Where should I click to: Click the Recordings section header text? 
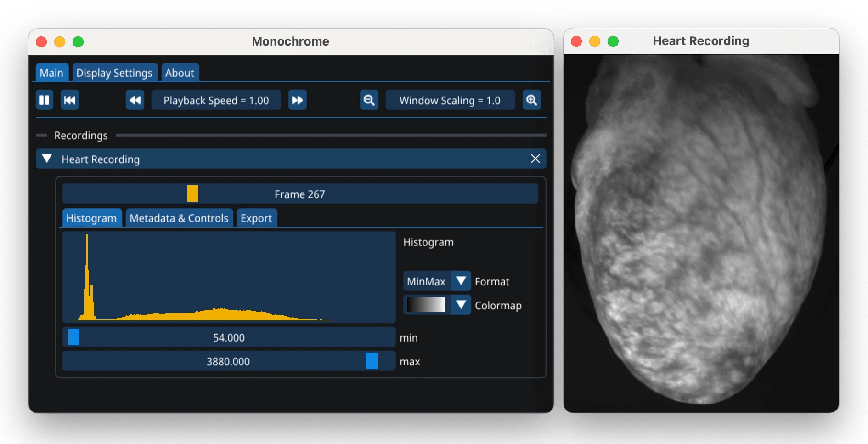pyautogui.click(x=81, y=136)
